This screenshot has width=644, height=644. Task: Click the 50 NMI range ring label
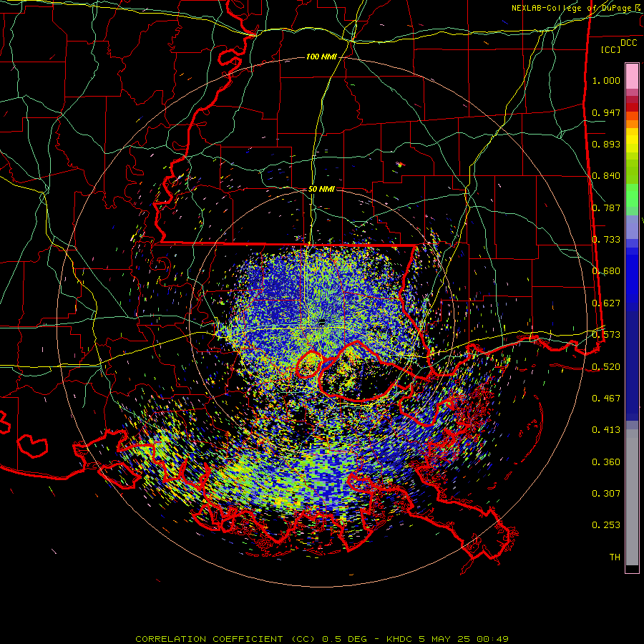[x=321, y=189]
